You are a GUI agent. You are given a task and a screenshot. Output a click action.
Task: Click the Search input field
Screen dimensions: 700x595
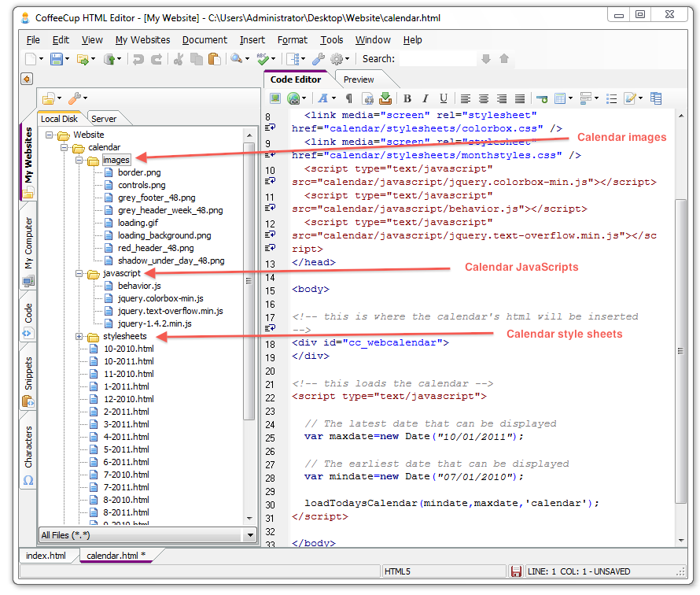pyautogui.click(x=437, y=59)
